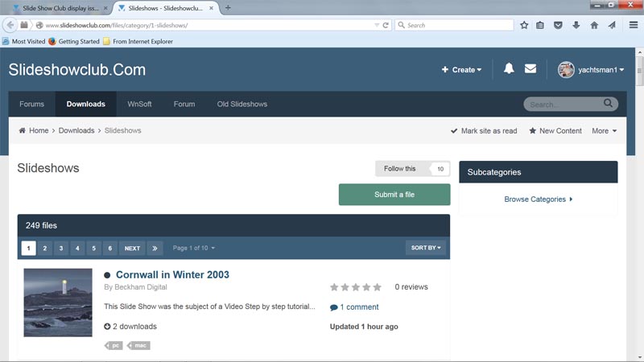Screen dimensions: 644x362
Task: Open notifications bell icon
Action: click(509, 68)
